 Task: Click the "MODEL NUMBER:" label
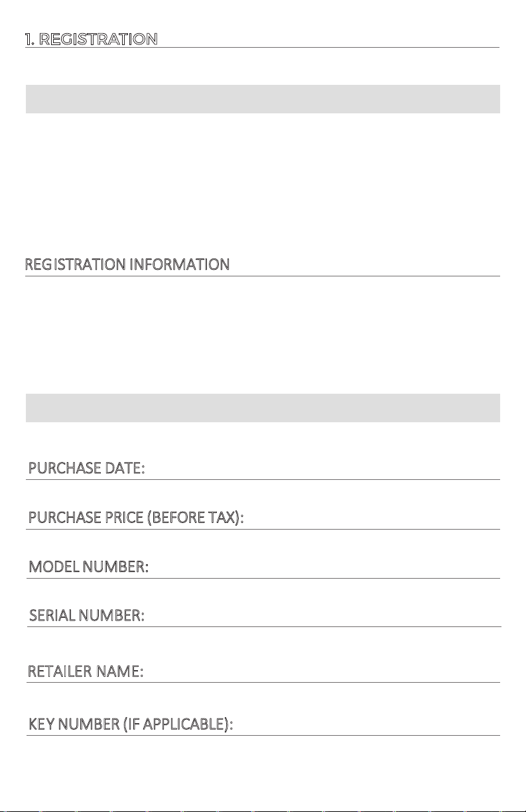point(89,567)
